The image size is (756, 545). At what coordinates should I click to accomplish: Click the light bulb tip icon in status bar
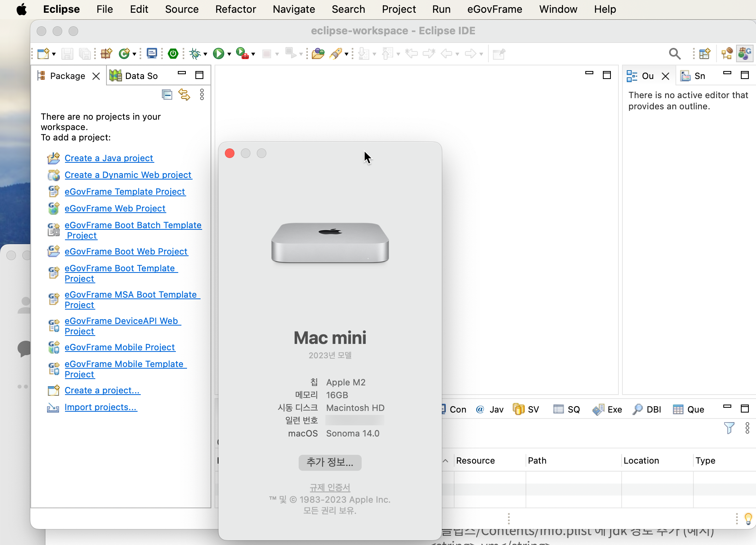[748, 519]
